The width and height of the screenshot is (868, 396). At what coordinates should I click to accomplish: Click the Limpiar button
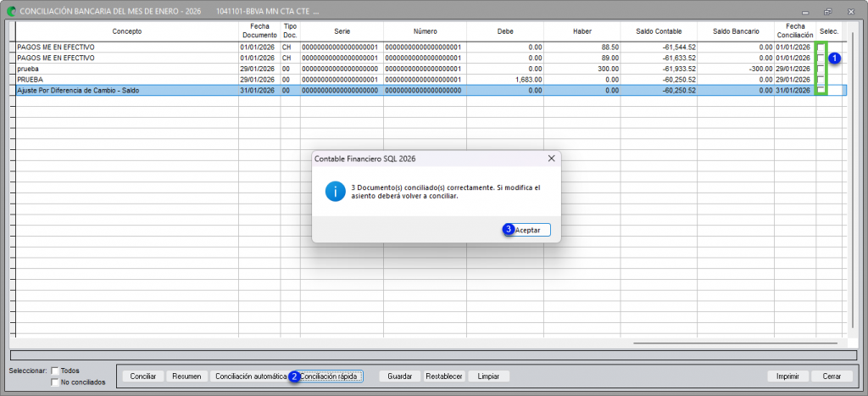[x=488, y=376]
